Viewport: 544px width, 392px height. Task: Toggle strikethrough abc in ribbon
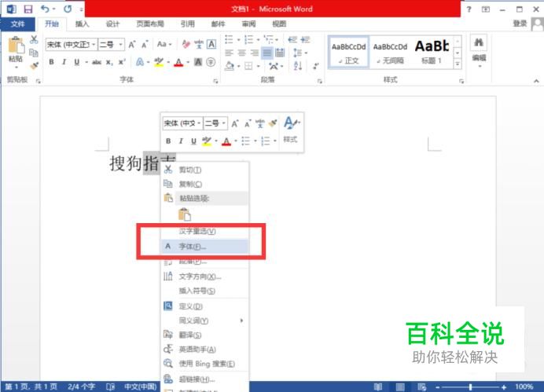pyautogui.click(x=97, y=62)
